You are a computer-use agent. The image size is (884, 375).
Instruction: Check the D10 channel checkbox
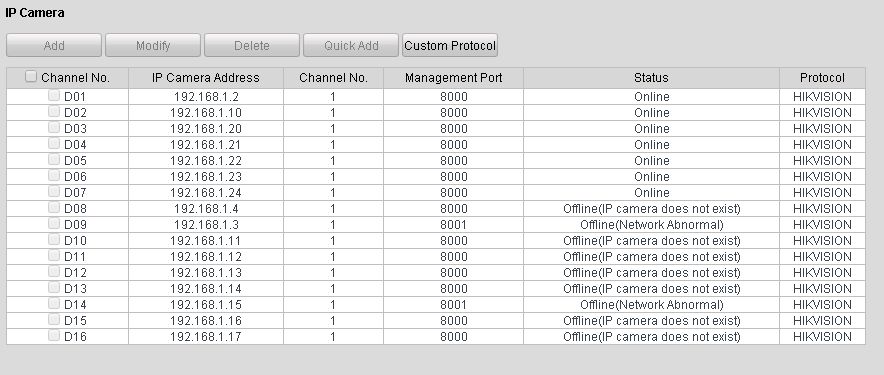pyautogui.click(x=54, y=240)
